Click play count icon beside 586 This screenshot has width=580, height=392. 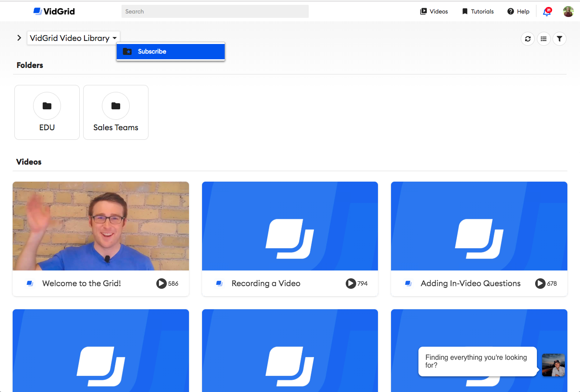click(x=162, y=284)
